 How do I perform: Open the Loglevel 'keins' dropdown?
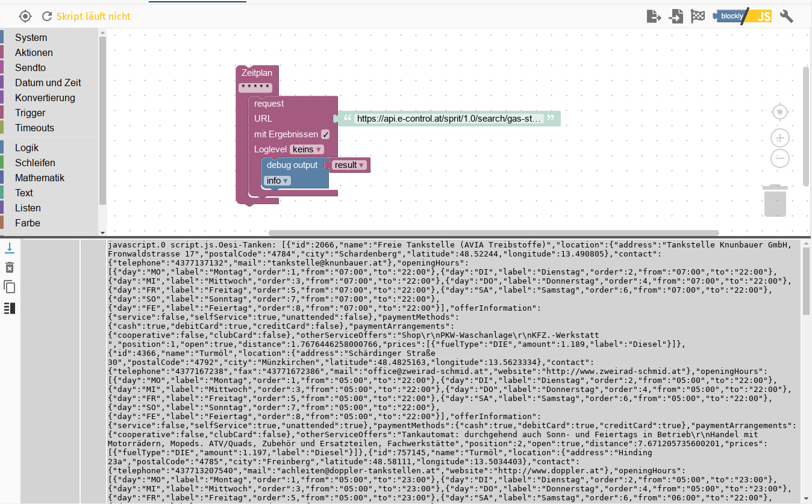pyautogui.click(x=307, y=149)
